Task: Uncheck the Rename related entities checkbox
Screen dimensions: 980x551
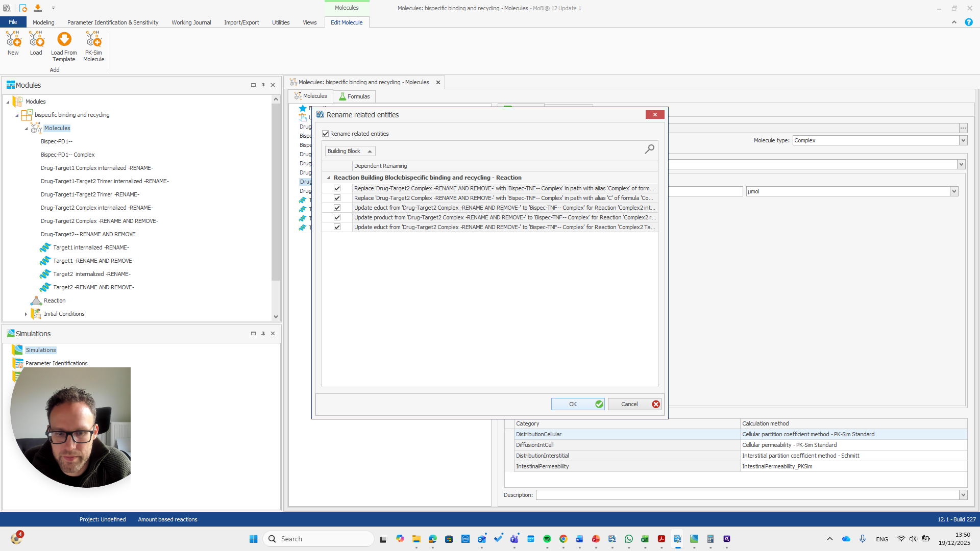Action: tap(325, 134)
